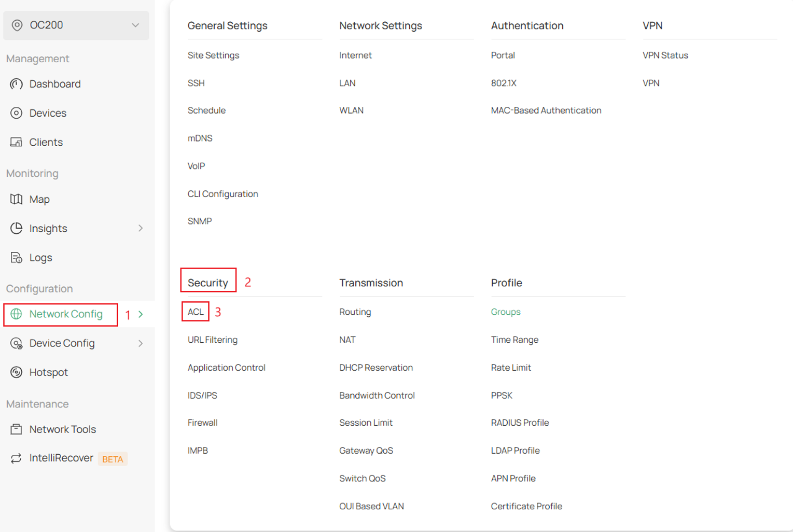Open Schedule settings

206,110
